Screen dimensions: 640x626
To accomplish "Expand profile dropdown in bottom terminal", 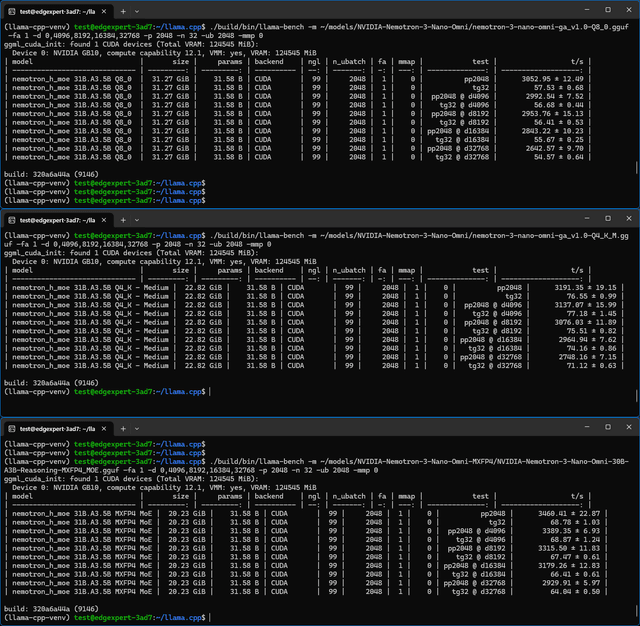I will click(137, 429).
